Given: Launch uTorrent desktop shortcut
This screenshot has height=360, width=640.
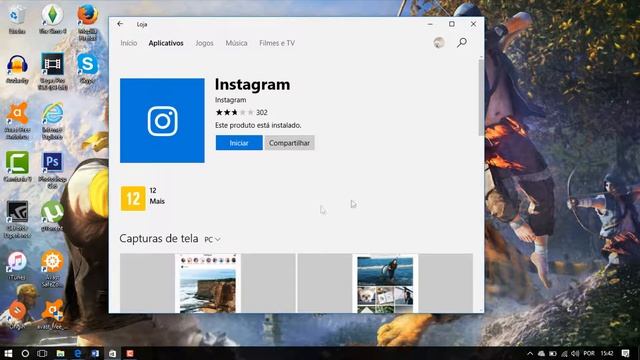Looking at the screenshot, I should click(52, 216).
